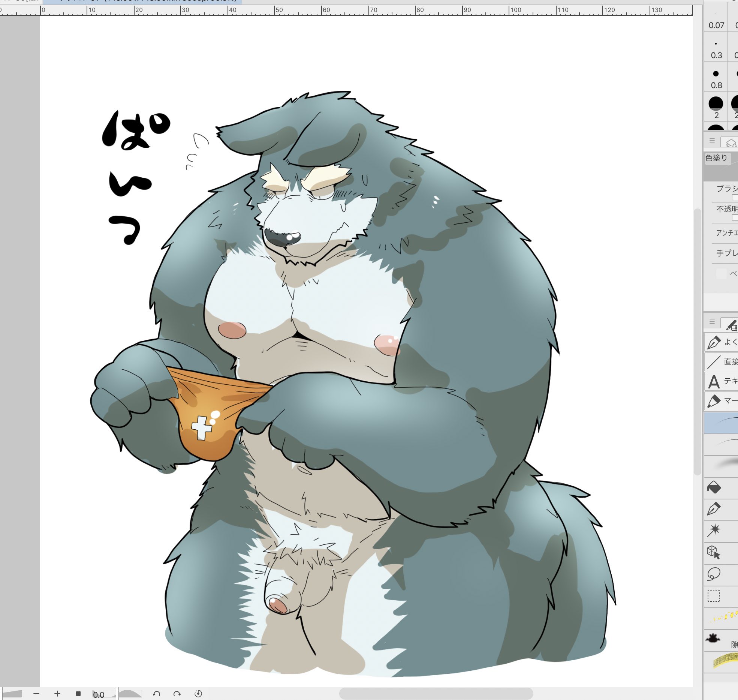Select the magic wand auto-select tool
The height and width of the screenshot is (700, 738).
pyautogui.click(x=714, y=530)
